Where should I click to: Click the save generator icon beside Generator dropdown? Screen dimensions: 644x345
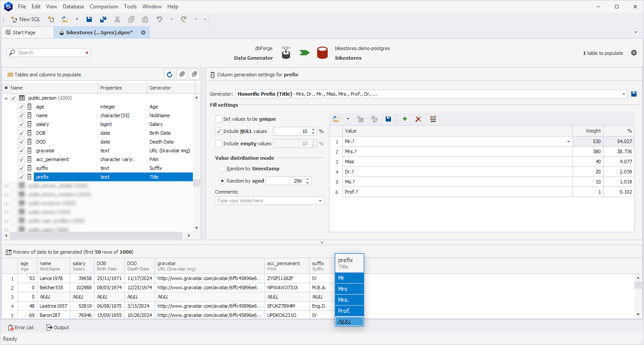[x=633, y=94]
